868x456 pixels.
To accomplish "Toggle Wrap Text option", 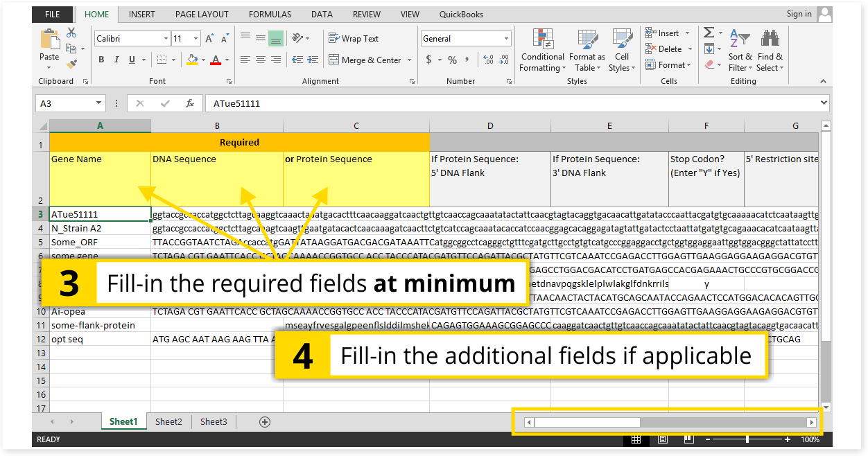I will 354,39.
